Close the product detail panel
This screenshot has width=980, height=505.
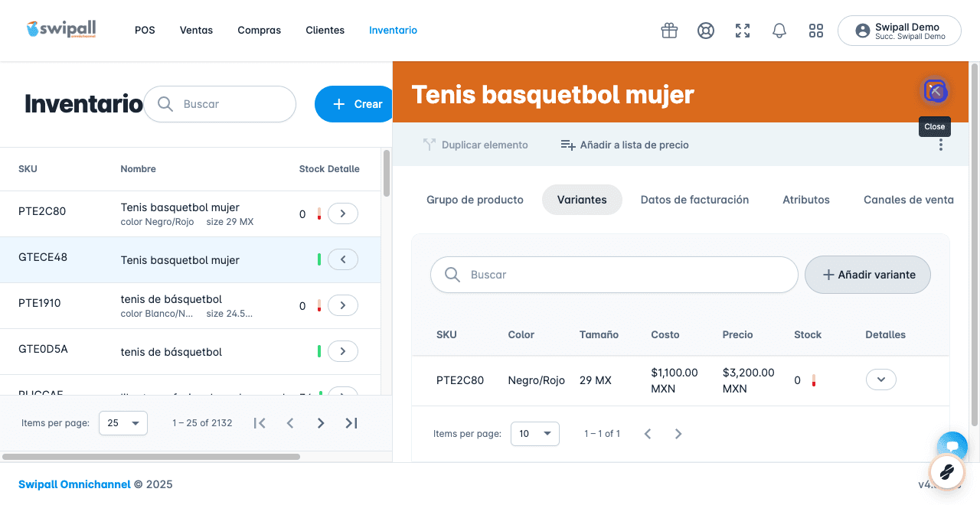tap(935, 91)
